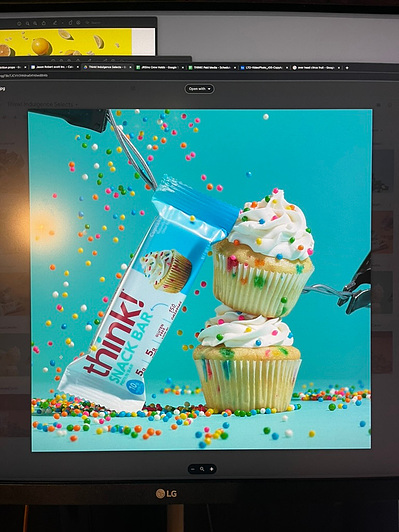Close the over head citrus fruit tab
This screenshot has height=532, width=399.
(339, 68)
